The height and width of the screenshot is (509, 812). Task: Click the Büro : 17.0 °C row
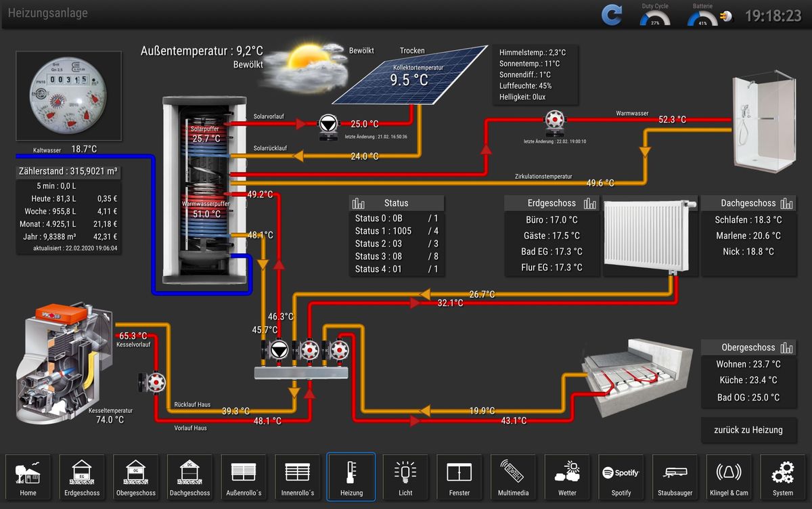pos(552,220)
